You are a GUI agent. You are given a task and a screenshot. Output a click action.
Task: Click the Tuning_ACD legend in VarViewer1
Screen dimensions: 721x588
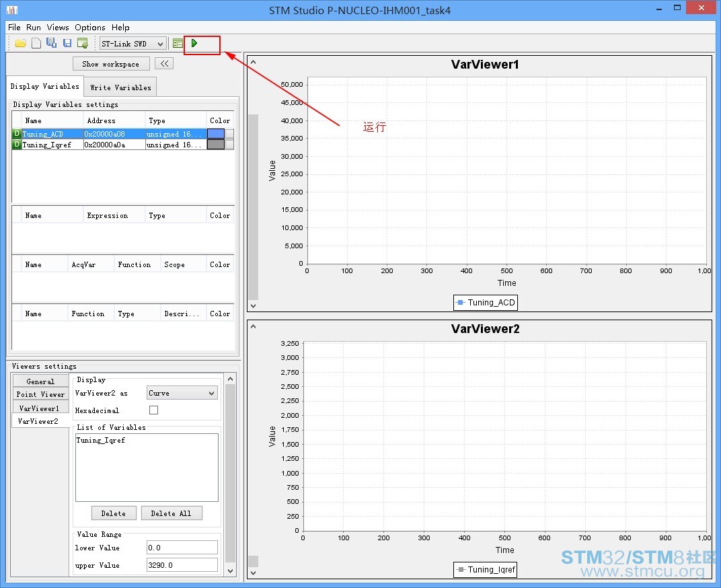click(486, 302)
